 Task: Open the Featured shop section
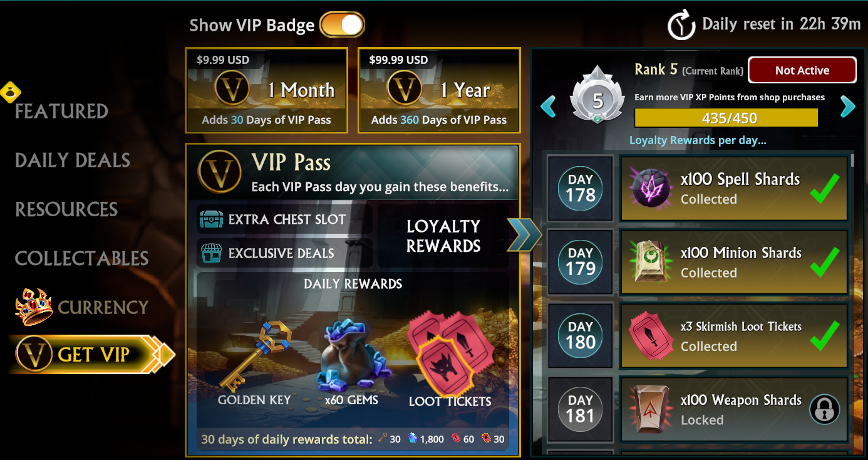(x=61, y=112)
